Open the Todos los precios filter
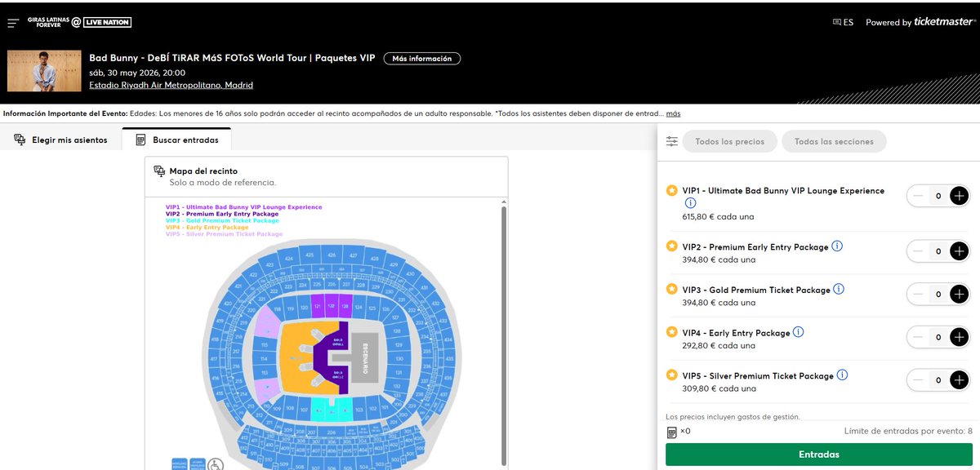This screenshot has width=980, height=470. click(730, 141)
